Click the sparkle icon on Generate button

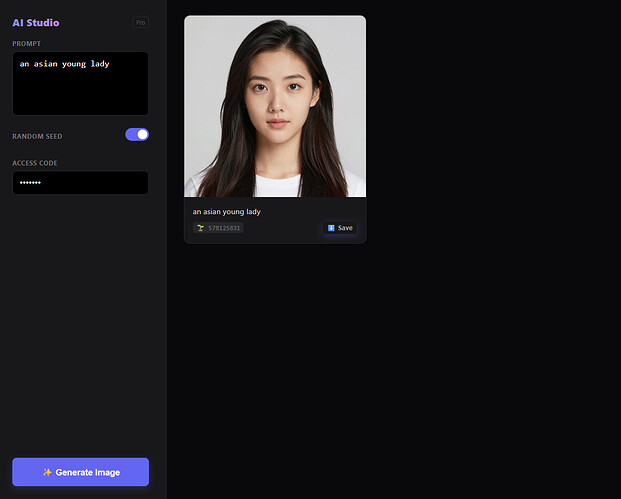pyautogui.click(x=47, y=472)
